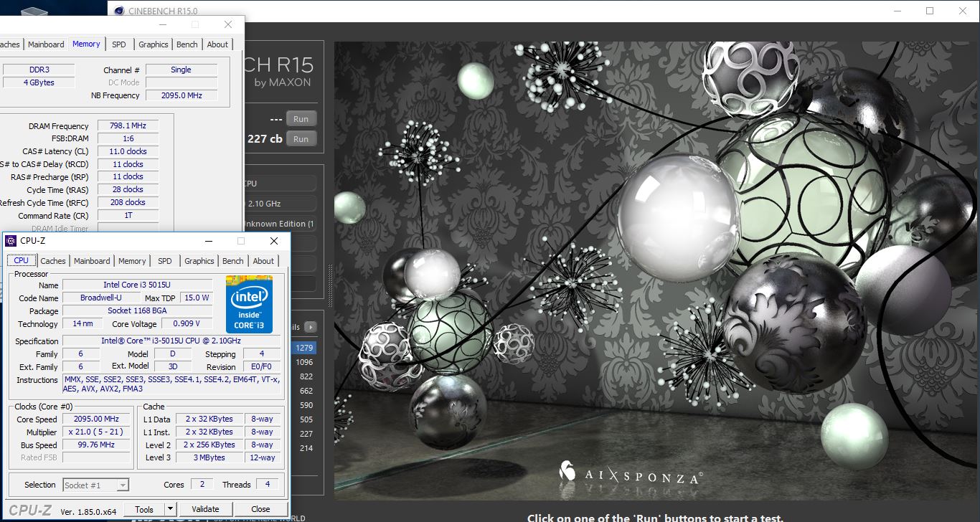The image size is (980, 522).
Task: Click the Cores count field showing 2
Action: [x=203, y=484]
